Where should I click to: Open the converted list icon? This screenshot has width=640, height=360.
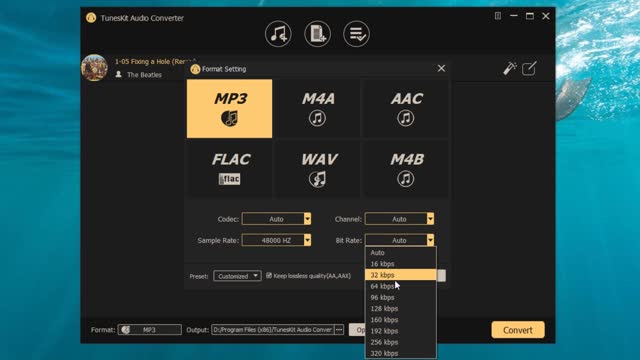[x=356, y=34]
